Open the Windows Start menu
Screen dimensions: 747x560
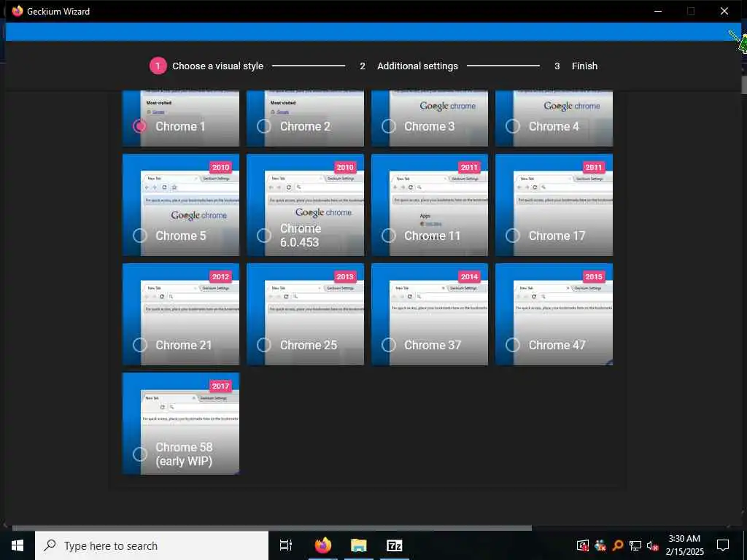(18, 545)
